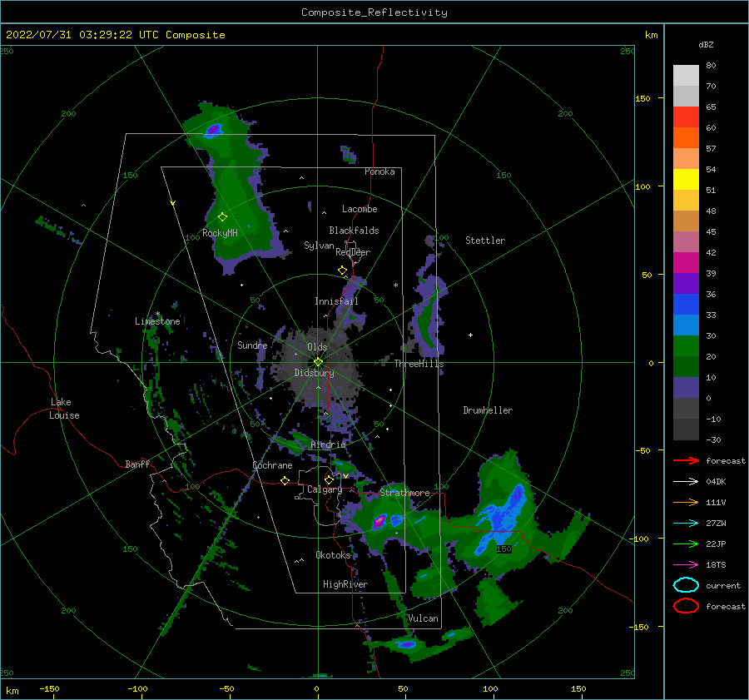The image size is (749, 700).
Task: Pick the purple 36-39 dBZ color swatch
Action: pyautogui.click(x=686, y=283)
